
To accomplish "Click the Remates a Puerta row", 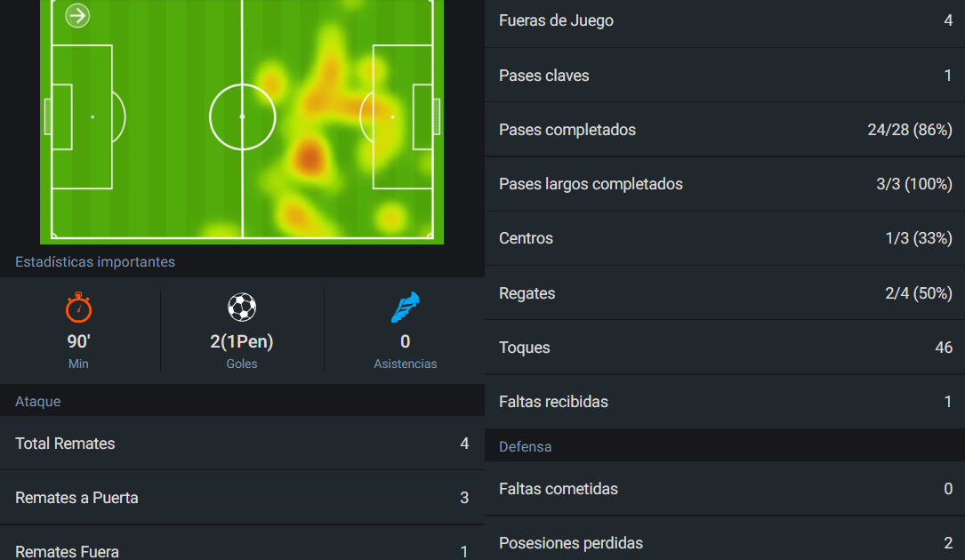I will tap(242, 497).
